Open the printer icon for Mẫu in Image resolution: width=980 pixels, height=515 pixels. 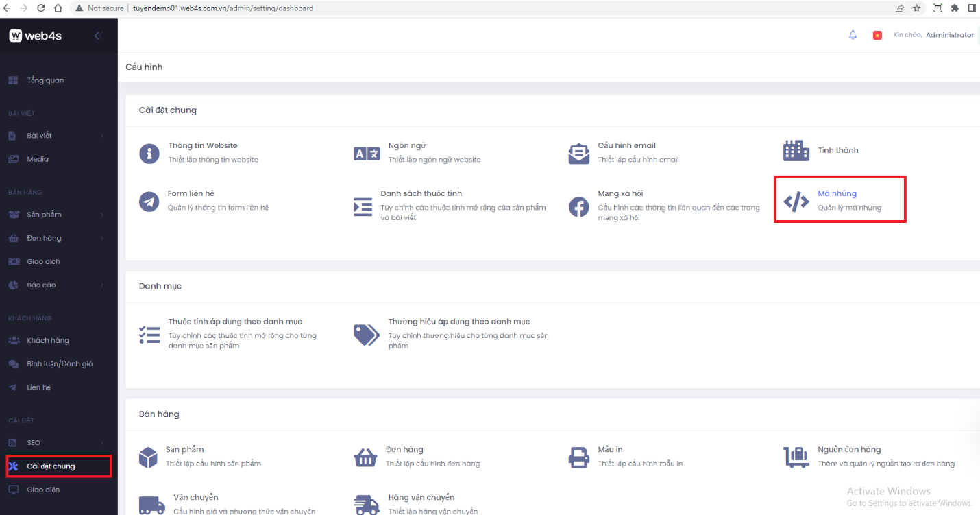(579, 457)
